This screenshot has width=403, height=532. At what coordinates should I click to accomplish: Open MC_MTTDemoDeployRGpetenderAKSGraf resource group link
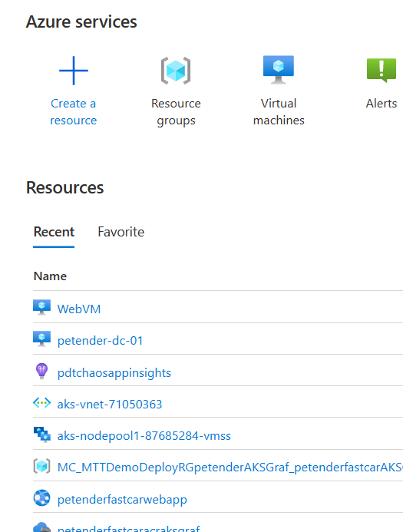click(x=230, y=468)
